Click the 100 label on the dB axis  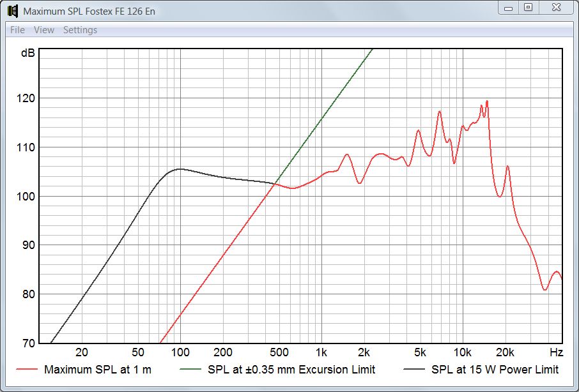coord(26,197)
